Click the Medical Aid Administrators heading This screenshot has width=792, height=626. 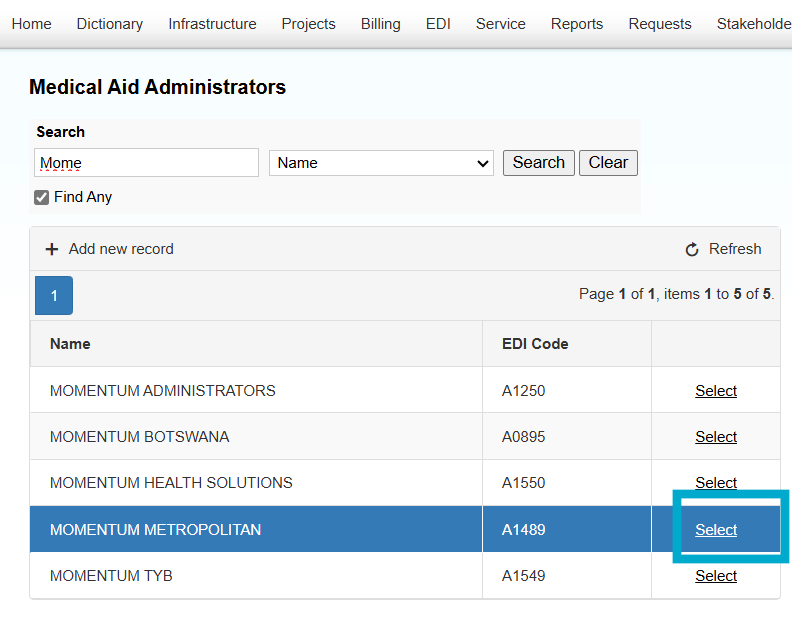[x=158, y=87]
